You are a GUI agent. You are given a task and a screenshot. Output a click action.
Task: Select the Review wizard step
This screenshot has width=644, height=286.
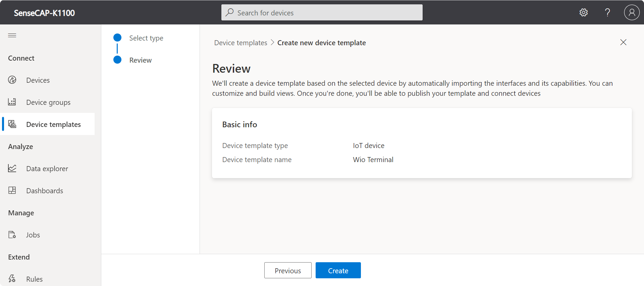141,60
